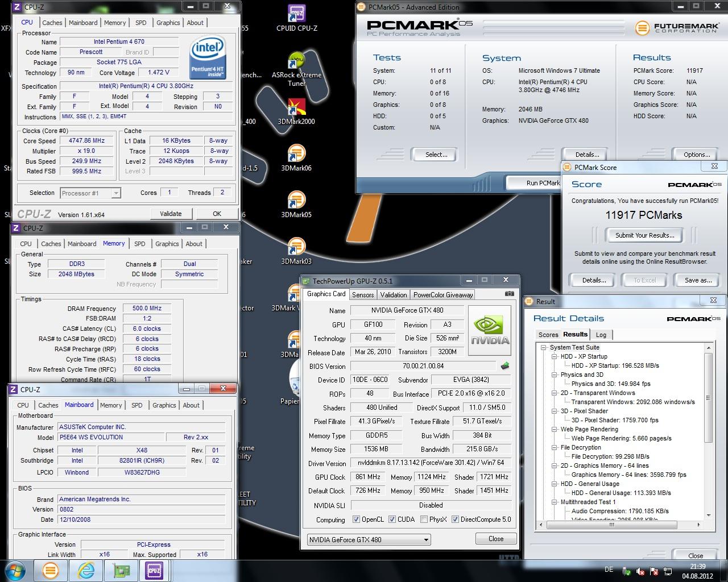Screen dimensions: 728x582
Task: Switch to Sensors tab in GPU-Z
Action: coord(363,295)
